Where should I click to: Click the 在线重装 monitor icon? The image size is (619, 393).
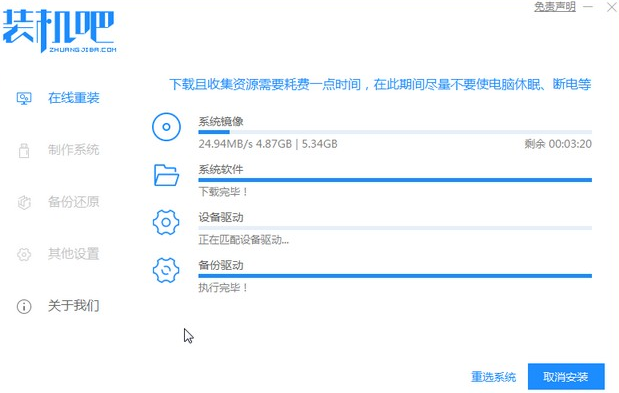coord(24,98)
